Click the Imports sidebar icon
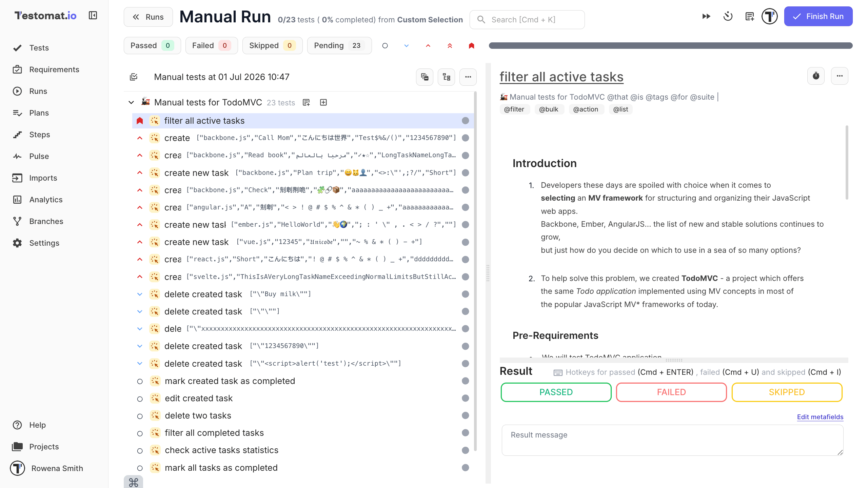 [x=17, y=178]
